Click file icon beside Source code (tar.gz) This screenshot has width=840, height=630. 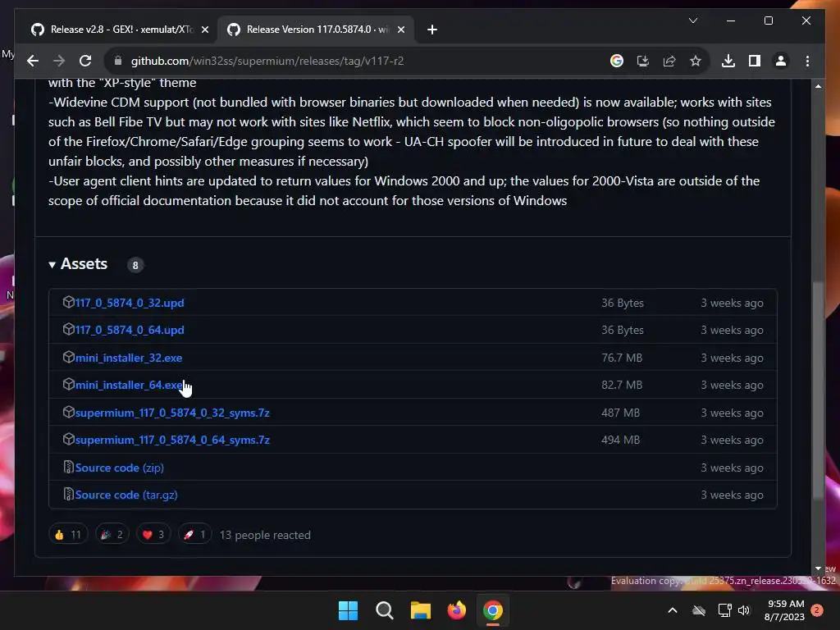(69, 494)
